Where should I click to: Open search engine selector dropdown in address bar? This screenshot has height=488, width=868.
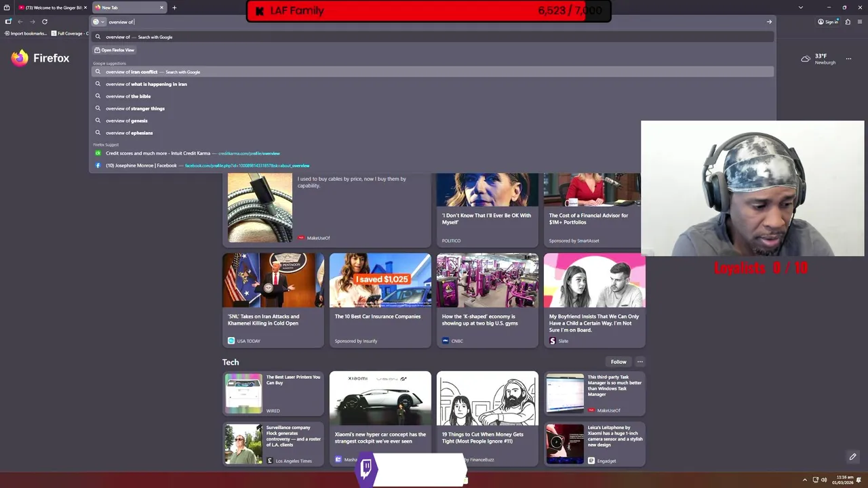(x=99, y=22)
